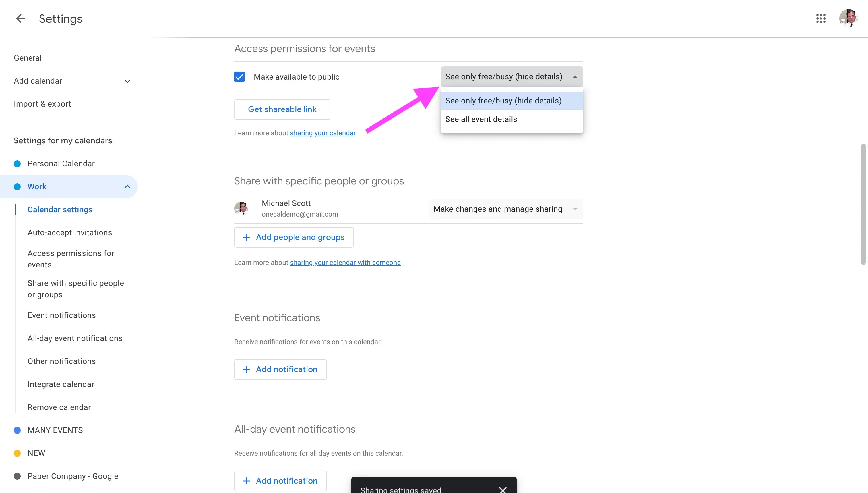The width and height of the screenshot is (868, 493).
Task: Open the Google apps grid menu
Action: tap(821, 18)
